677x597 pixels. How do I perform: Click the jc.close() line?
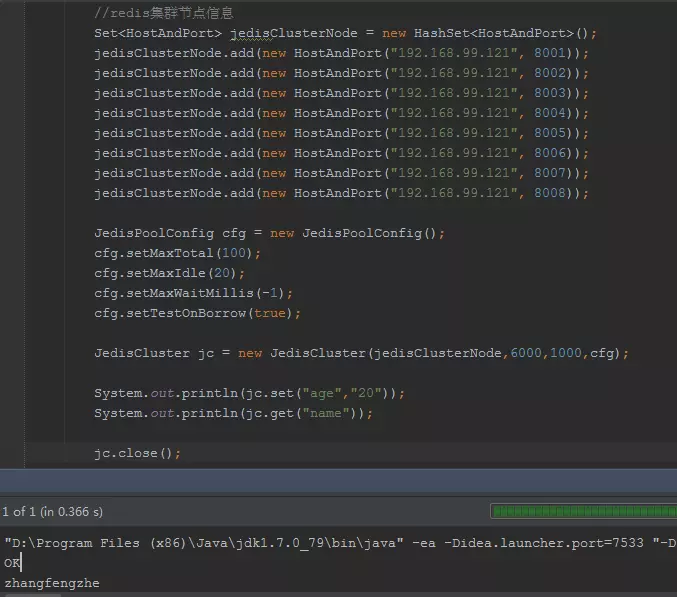pos(138,453)
